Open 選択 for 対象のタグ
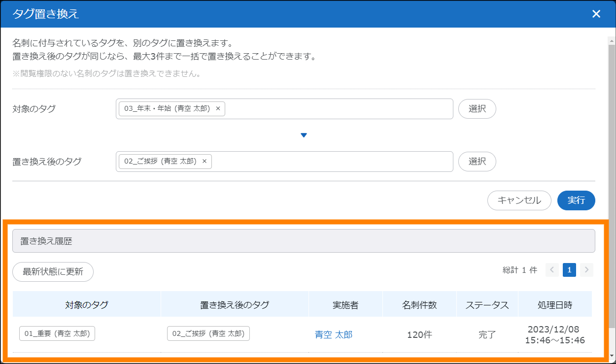 coord(477,109)
